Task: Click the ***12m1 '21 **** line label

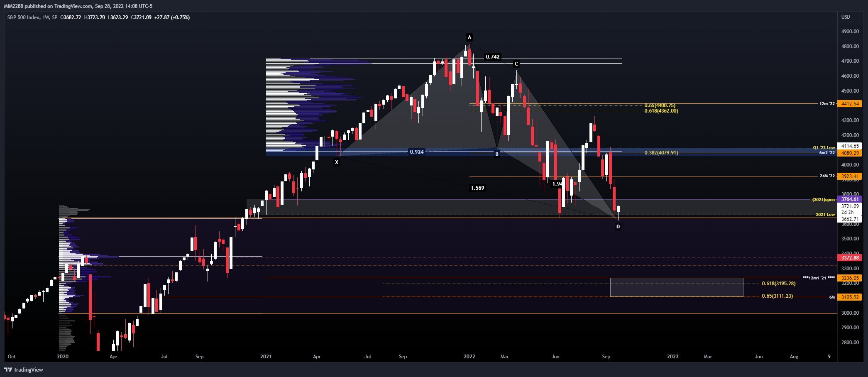Action: point(819,278)
